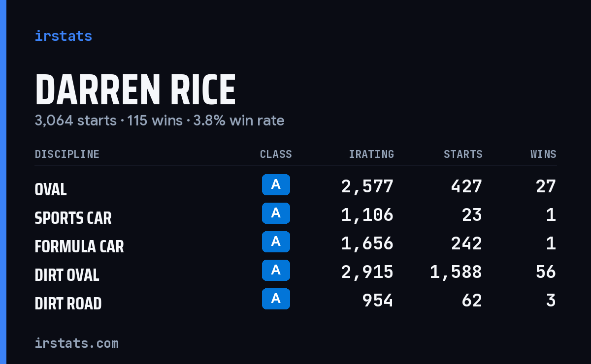Screen dimensions: 591x364
Task: Visit the irstats.com footer link
Action: point(76,343)
